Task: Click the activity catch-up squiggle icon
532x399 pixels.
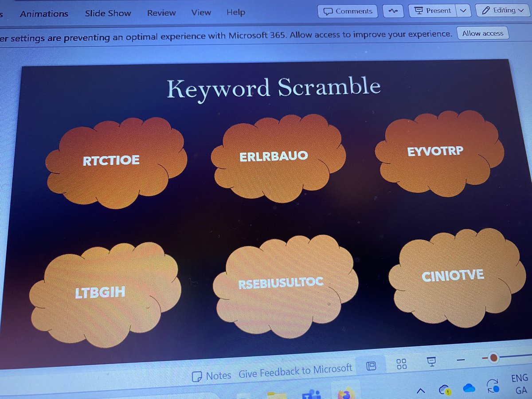Action: point(393,11)
